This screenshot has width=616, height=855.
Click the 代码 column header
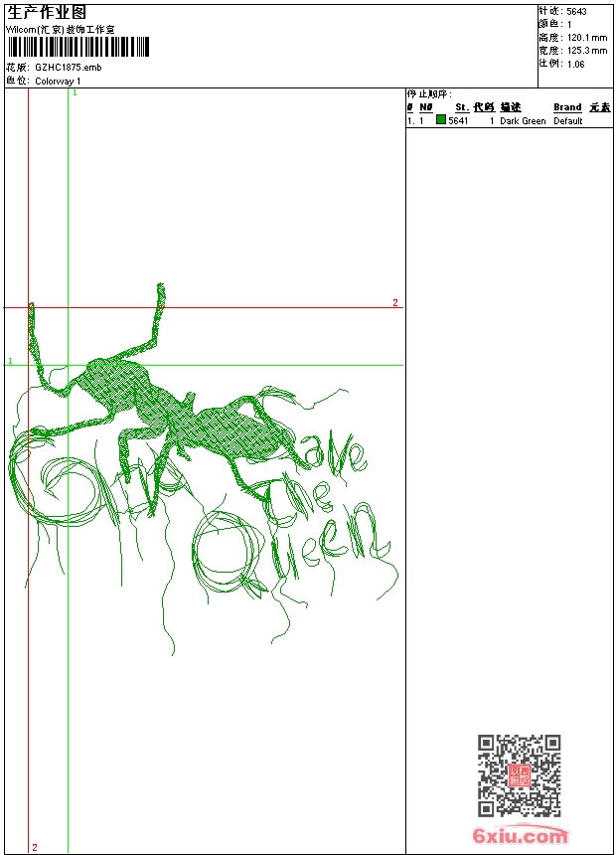(484, 107)
